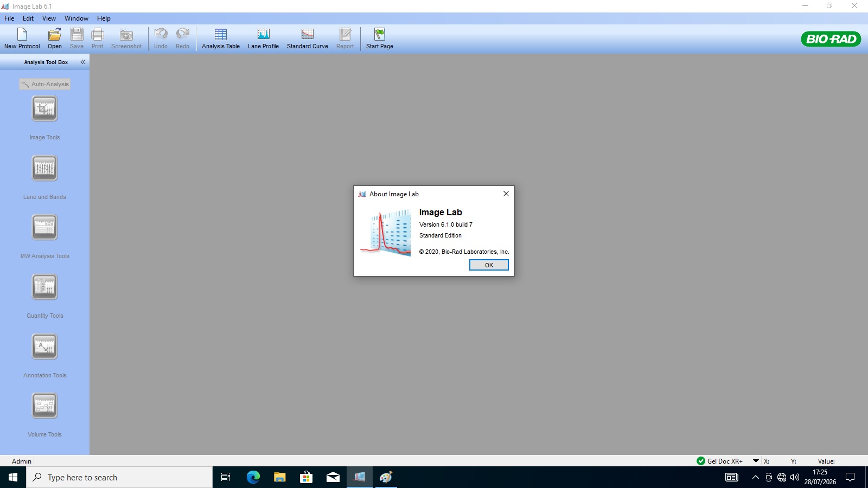Open the Annotation Tools panel
The height and width of the screenshot is (488, 868).
pos(44,347)
